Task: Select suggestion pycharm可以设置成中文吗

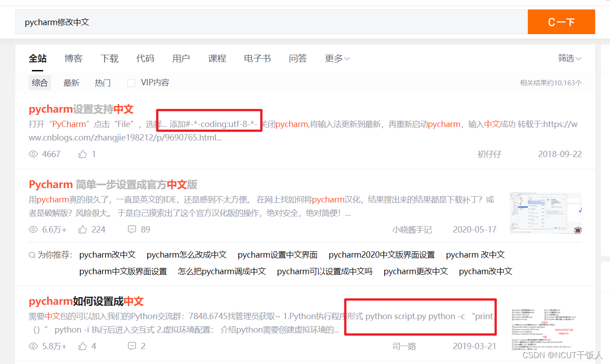Action: point(325,272)
